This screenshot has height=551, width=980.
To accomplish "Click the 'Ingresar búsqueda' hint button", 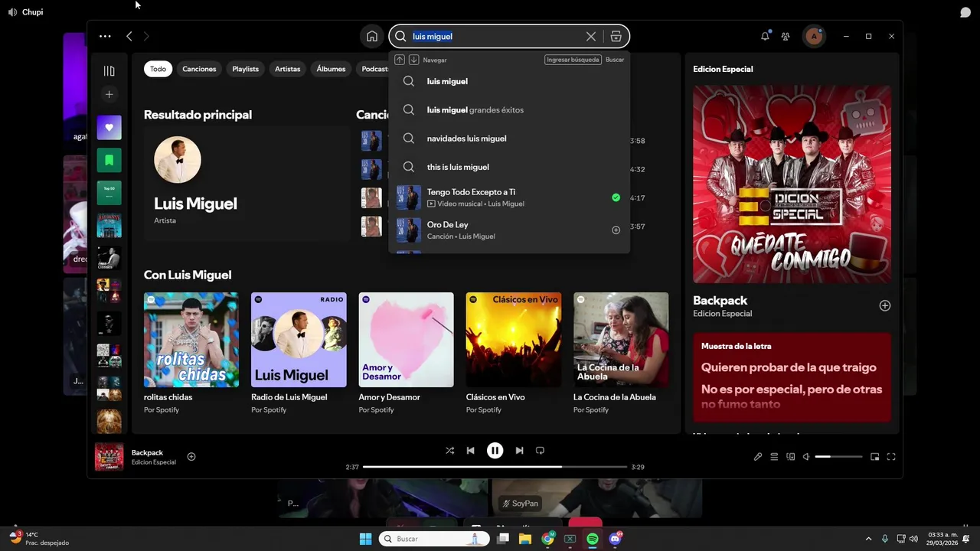I will point(573,60).
